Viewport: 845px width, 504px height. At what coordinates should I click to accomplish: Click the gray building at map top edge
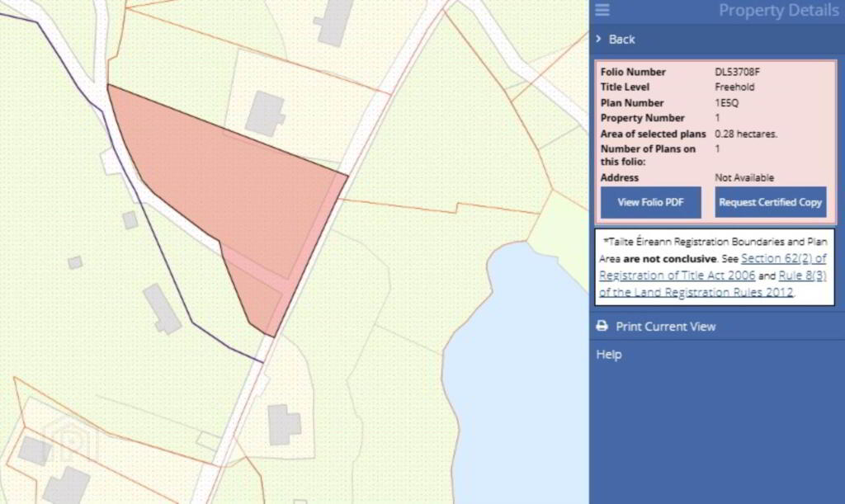click(333, 22)
